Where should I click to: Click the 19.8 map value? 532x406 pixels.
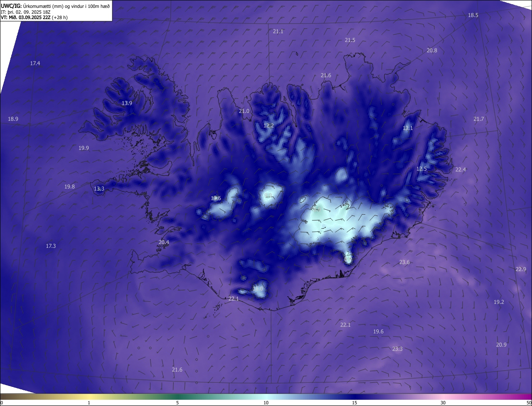click(69, 186)
